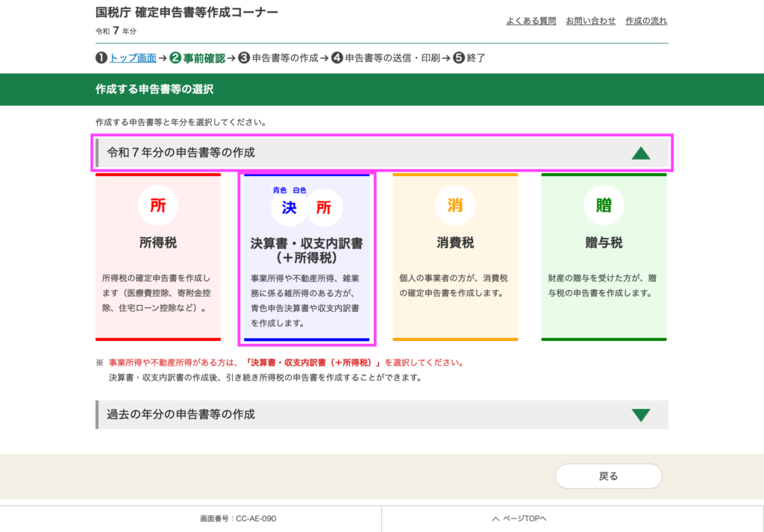Open the よくある質問 header link
This screenshot has width=764, height=532.
click(530, 21)
